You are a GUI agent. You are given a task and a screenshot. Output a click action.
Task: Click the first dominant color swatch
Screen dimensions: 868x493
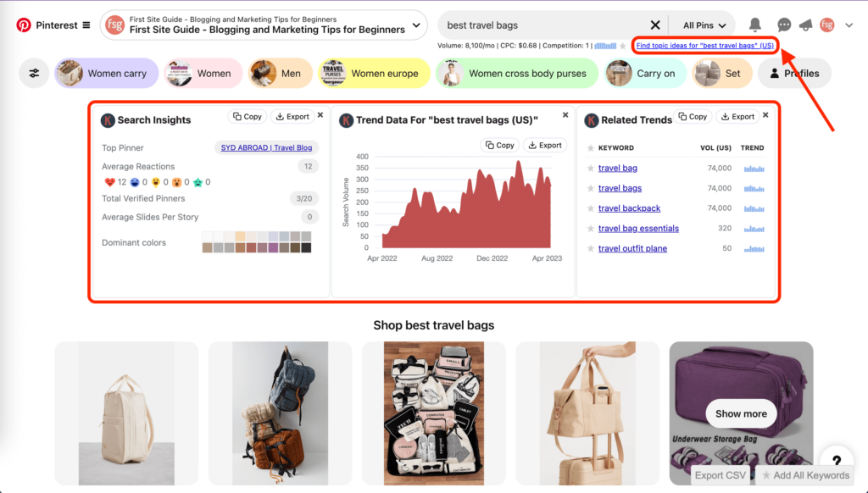(x=207, y=236)
